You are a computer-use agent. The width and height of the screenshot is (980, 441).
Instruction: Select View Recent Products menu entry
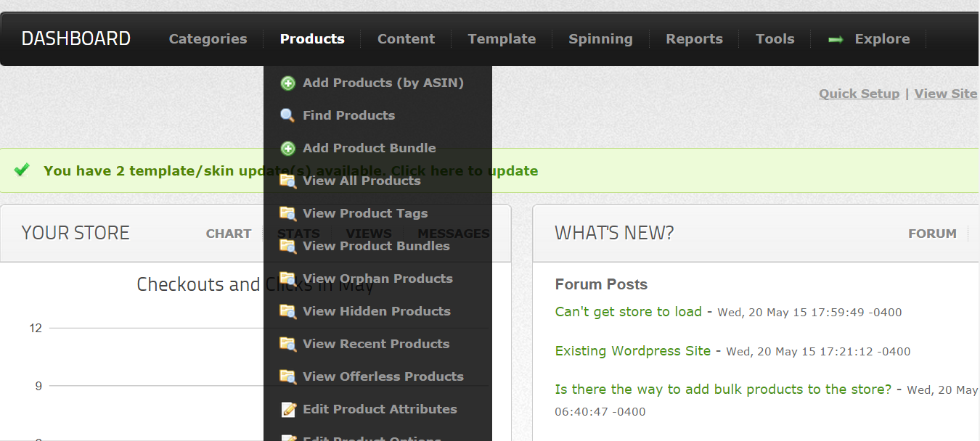[376, 344]
